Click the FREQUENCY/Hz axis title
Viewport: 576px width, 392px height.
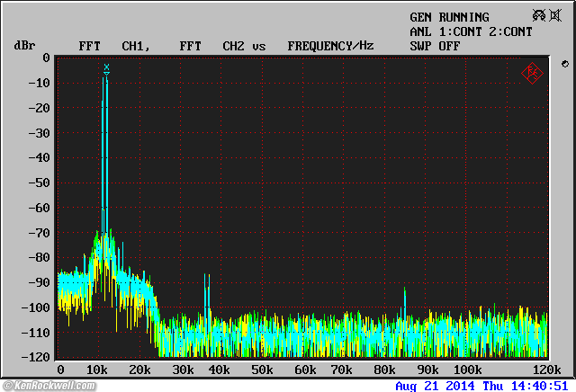click(x=330, y=45)
